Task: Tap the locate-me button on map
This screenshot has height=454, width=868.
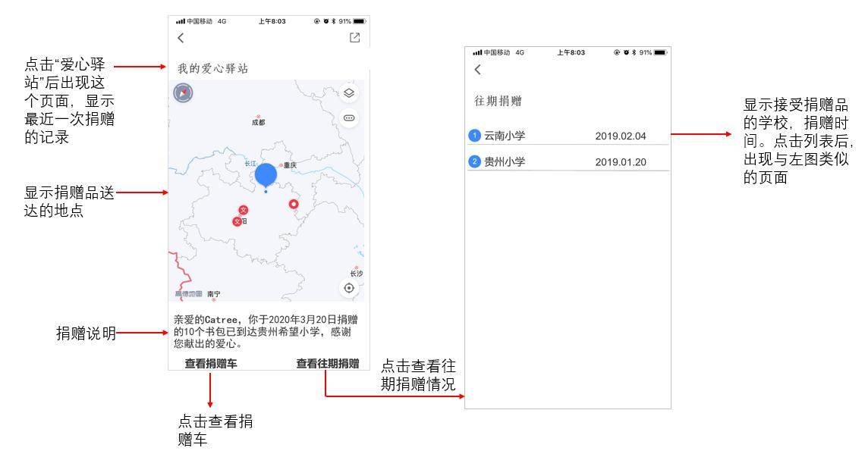Action: [x=349, y=288]
